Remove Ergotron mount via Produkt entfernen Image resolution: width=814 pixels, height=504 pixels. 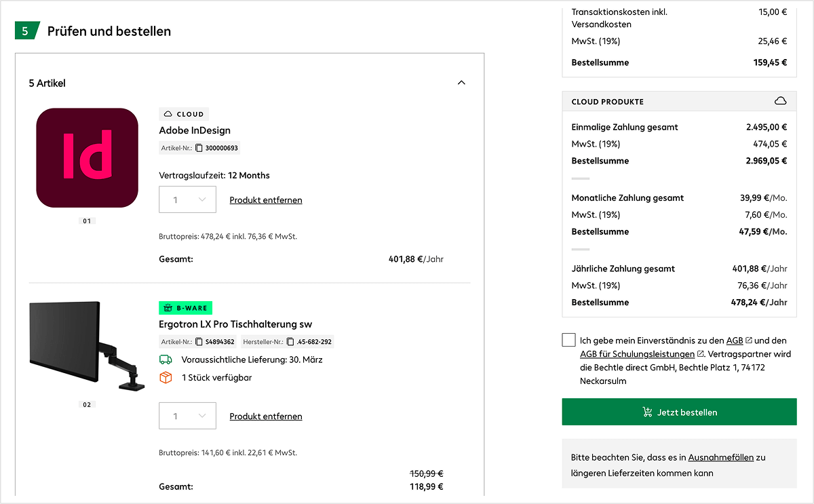tap(265, 416)
